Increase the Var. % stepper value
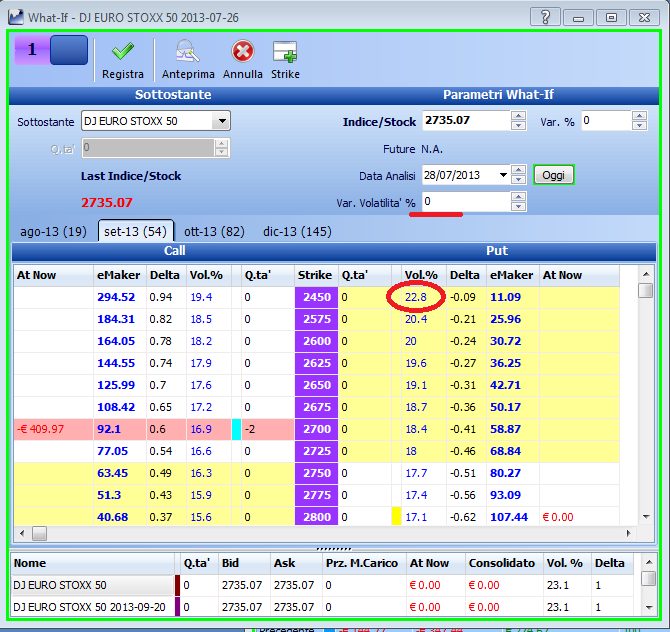 tap(639, 116)
